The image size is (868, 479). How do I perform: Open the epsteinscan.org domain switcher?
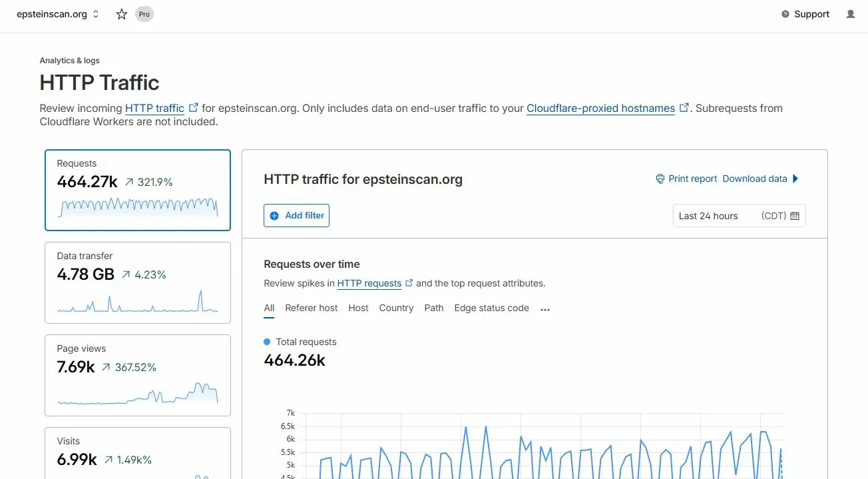click(57, 14)
